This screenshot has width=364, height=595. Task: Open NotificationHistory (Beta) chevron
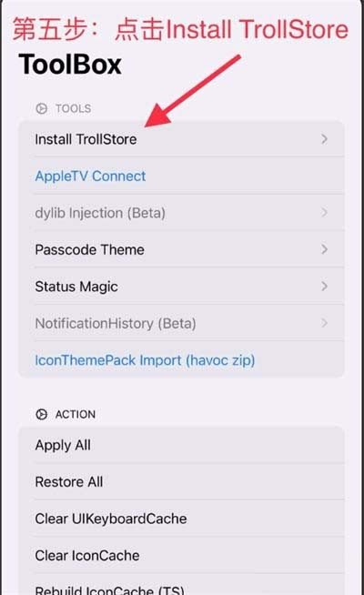coord(324,323)
